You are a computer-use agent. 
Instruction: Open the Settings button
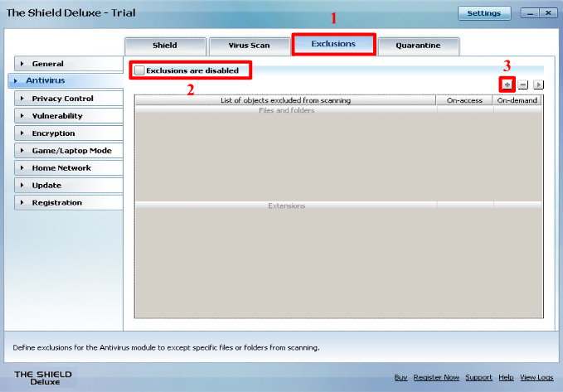click(484, 13)
